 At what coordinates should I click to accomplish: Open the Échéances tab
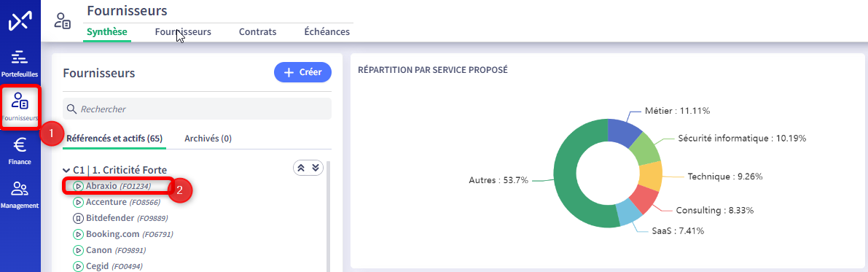[327, 31]
